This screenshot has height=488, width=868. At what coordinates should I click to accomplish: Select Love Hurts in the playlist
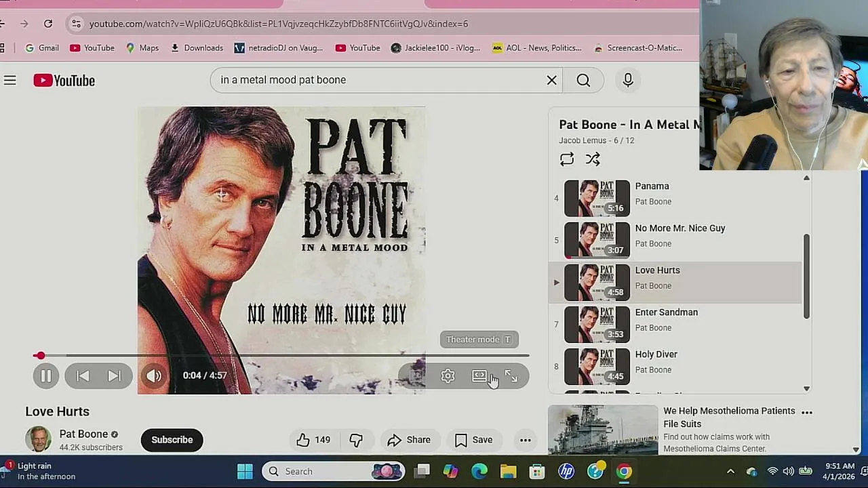676,282
